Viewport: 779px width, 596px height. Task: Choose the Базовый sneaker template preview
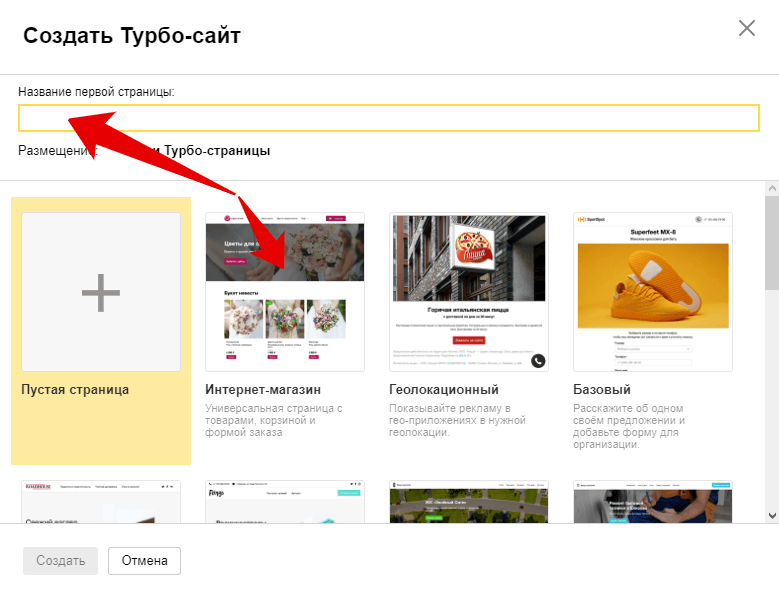click(652, 292)
